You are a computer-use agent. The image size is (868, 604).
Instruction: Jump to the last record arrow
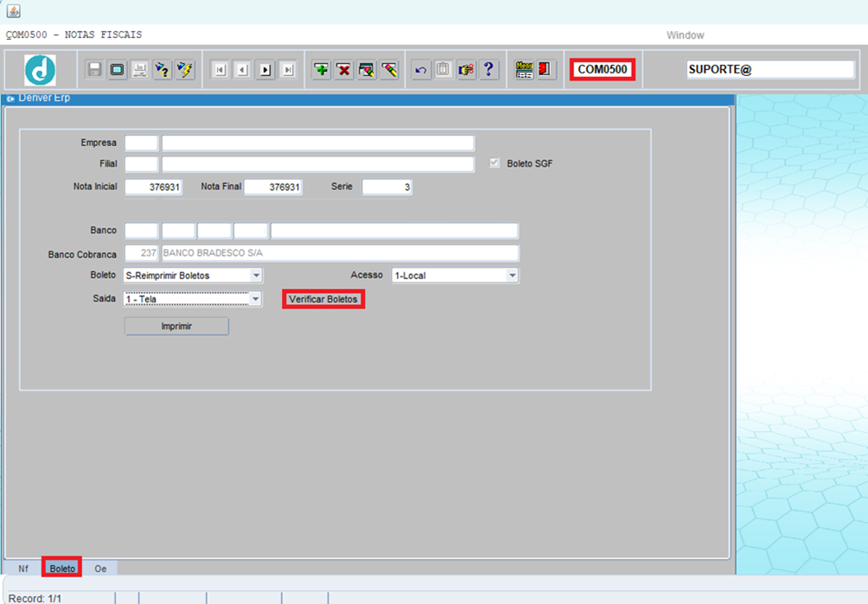point(288,70)
